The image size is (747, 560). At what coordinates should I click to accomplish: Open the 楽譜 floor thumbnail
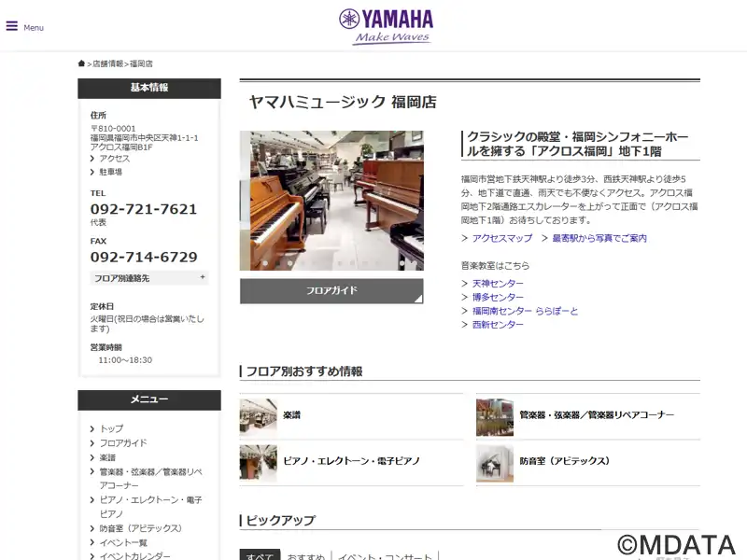259,417
